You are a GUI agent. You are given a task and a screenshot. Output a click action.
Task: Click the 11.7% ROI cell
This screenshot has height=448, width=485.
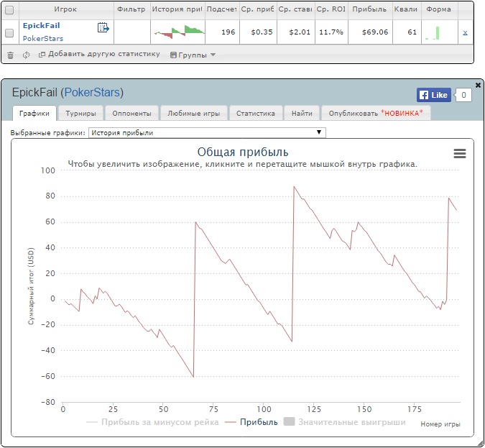[x=331, y=32]
